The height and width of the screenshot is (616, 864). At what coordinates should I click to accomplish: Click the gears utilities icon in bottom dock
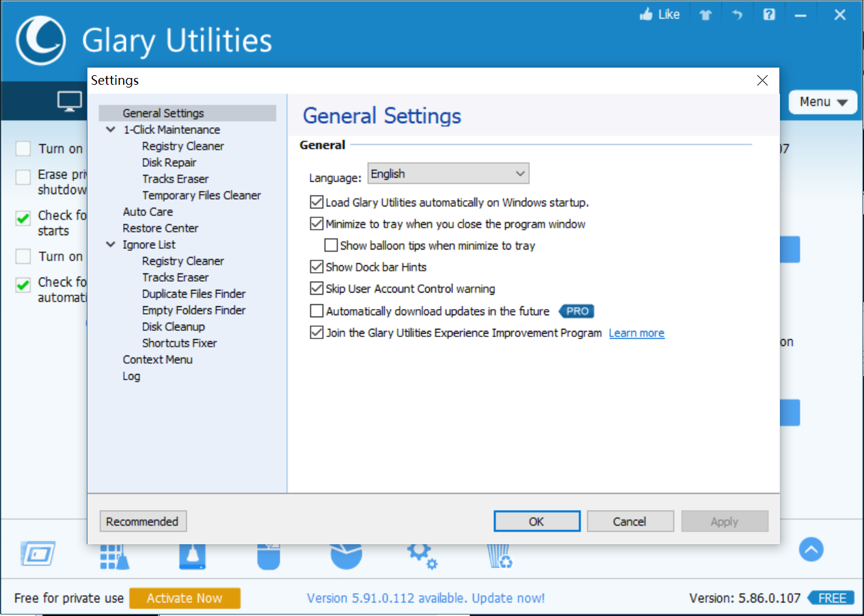(423, 556)
